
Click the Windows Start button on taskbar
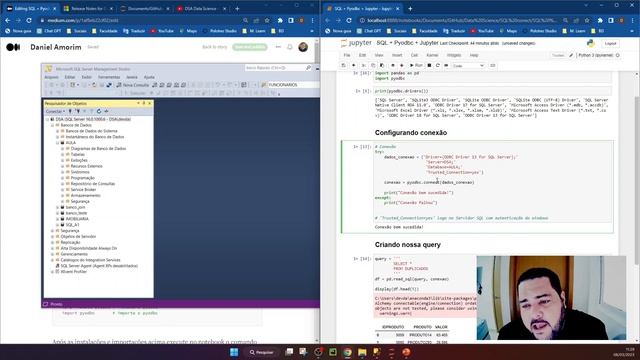coord(234,352)
